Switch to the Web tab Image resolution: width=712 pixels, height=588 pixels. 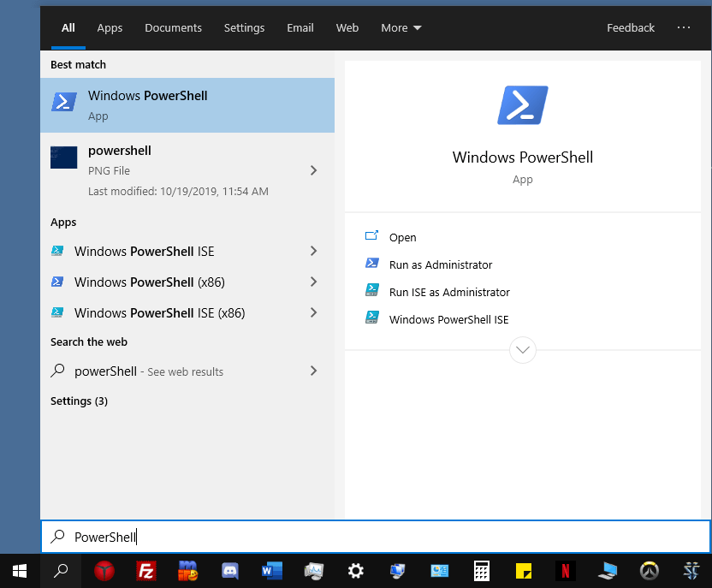click(347, 28)
